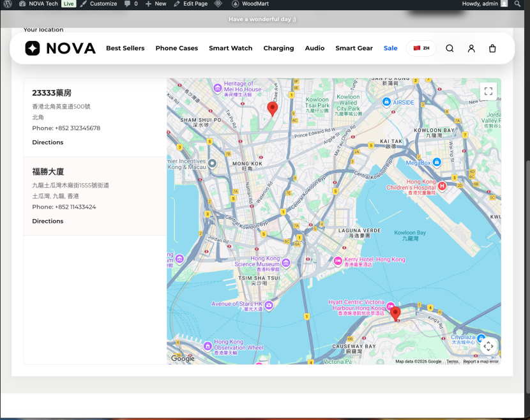Click phone number +852 11433424
Image resolution: width=530 pixels, height=420 pixels.
pyautogui.click(x=75, y=207)
